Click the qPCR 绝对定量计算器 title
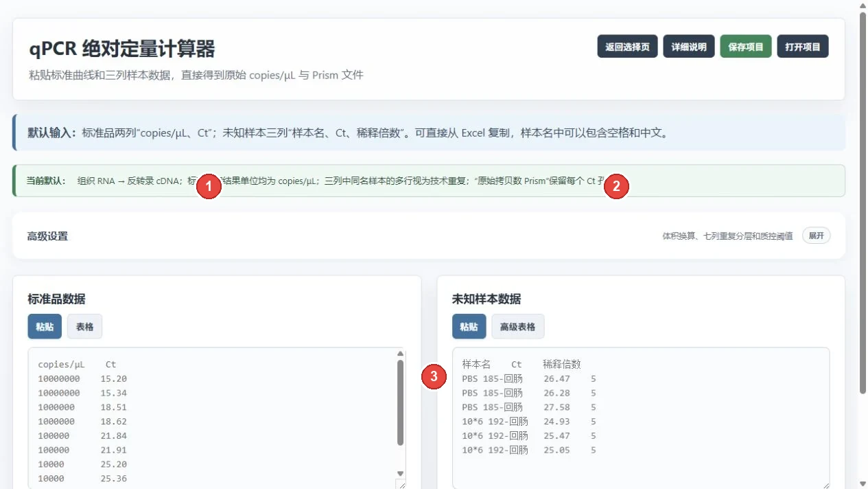Screen dimensions: 868x489 tap(121, 49)
